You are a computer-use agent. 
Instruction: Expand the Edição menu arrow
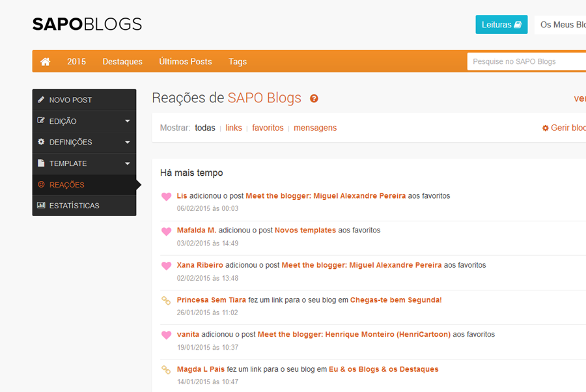point(128,121)
